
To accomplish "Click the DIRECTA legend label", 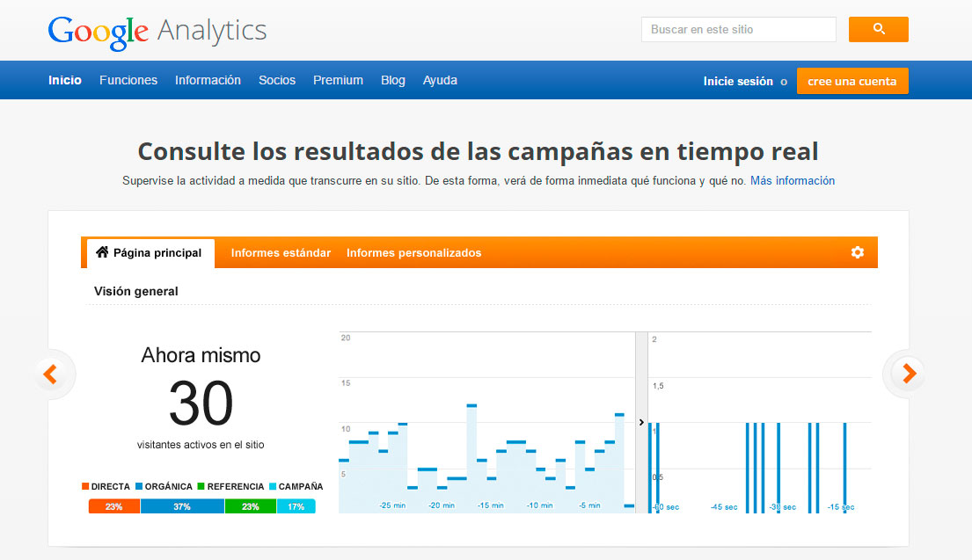I will (110, 486).
